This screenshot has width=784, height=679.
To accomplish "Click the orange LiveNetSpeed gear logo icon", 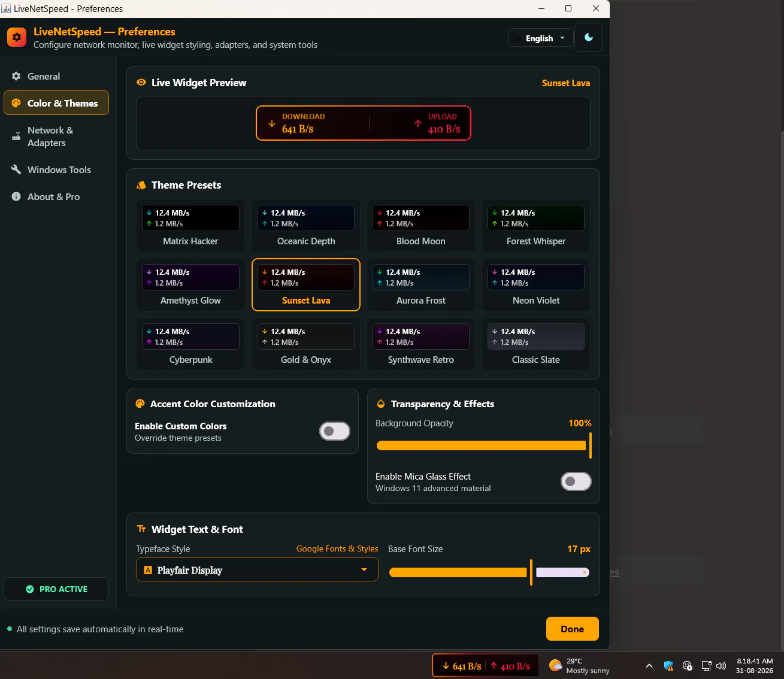I will pyautogui.click(x=17, y=37).
